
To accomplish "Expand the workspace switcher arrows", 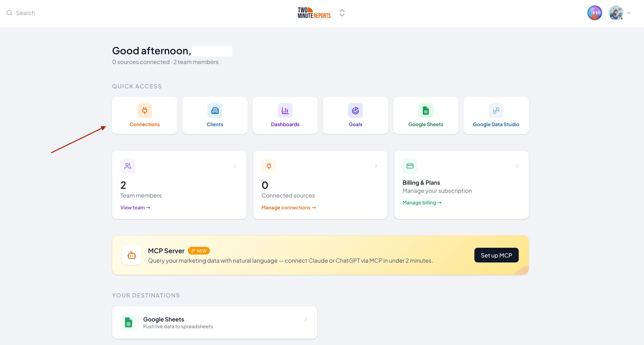I will pyautogui.click(x=342, y=13).
